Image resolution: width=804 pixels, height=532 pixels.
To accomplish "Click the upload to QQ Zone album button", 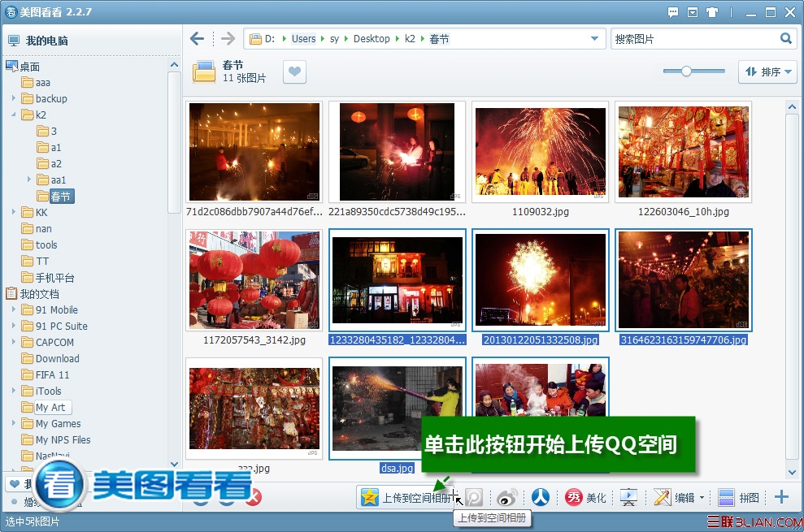I will pyautogui.click(x=405, y=497).
